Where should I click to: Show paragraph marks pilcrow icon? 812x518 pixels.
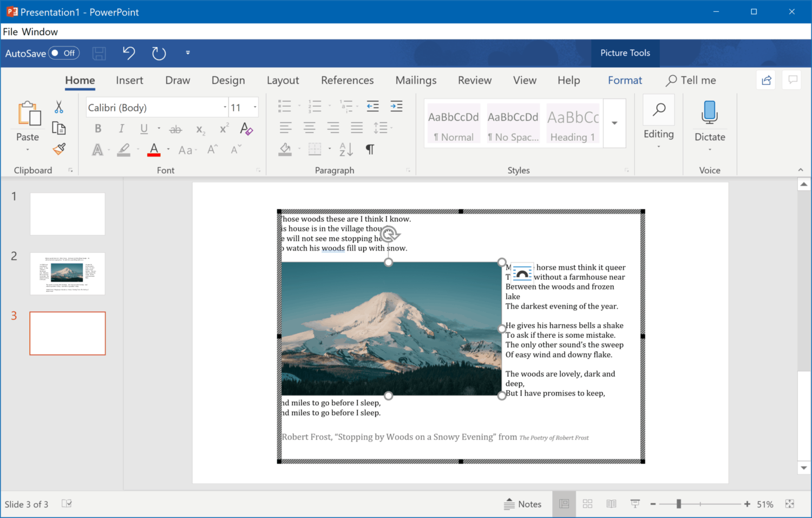click(370, 149)
